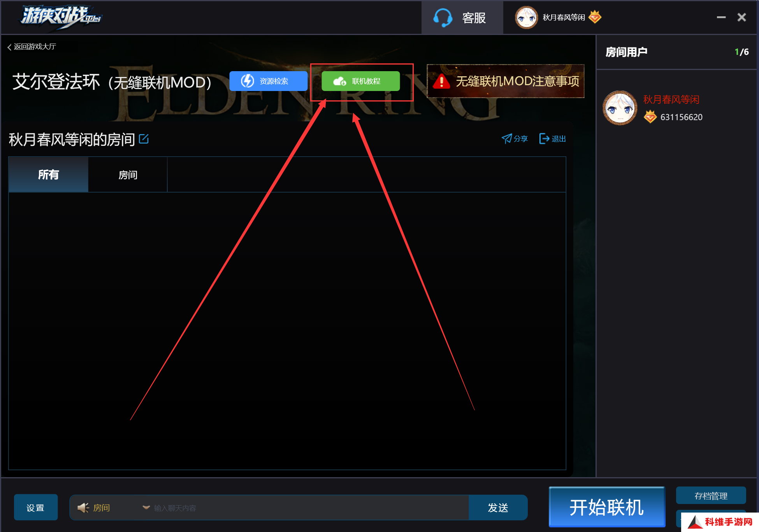The width and height of the screenshot is (759, 532).
Task: Start multiplayer with 开始联机
Action: click(607, 507)
